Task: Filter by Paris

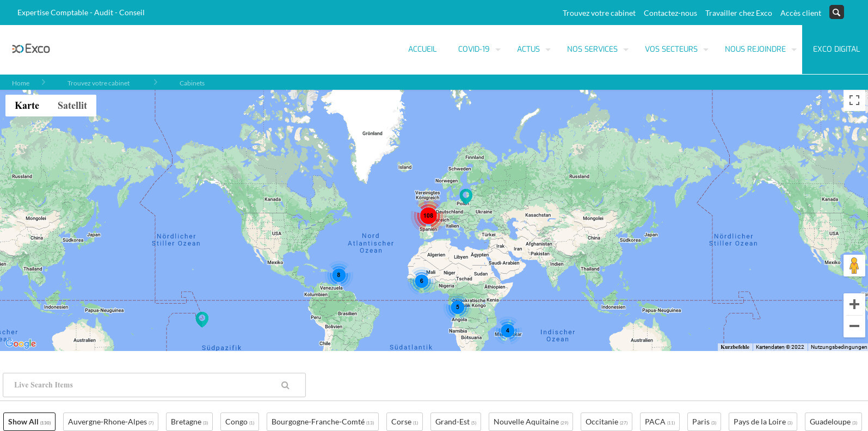Action: pos(704,422)
